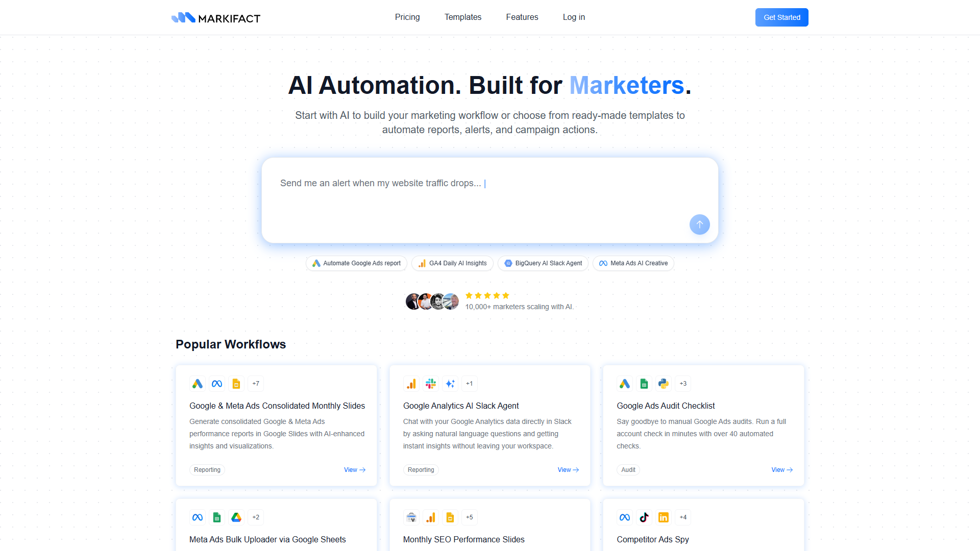Image resolution: width=980 pixels, height=551 pixels.
Task: Click the Get Started button
Action: pos(782,17)
